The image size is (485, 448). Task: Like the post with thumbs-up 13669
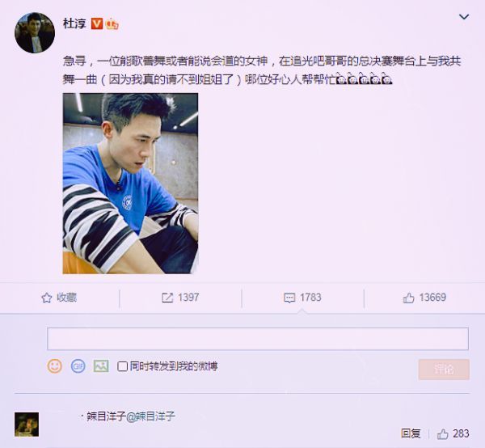coord(408,298)
